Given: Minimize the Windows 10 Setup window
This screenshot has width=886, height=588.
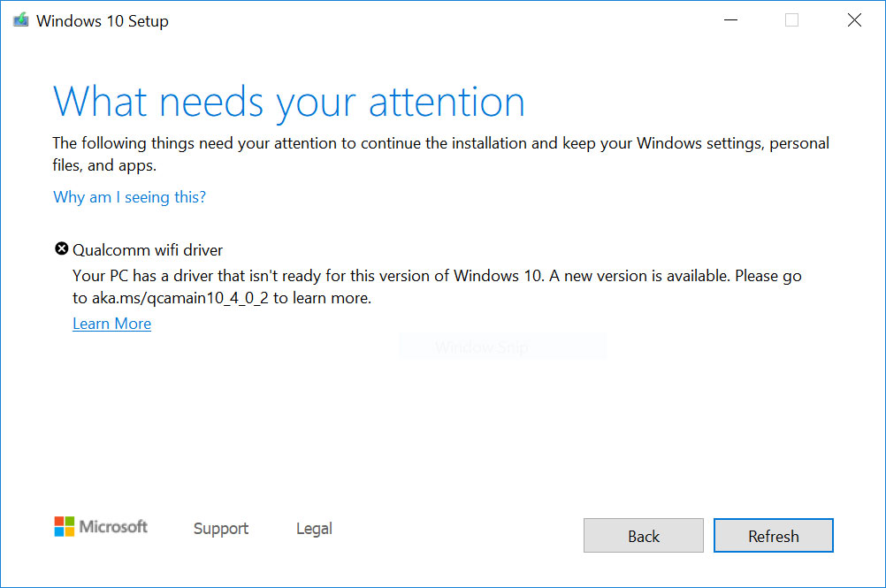Looking at the screenshot, I should pos(731,20).
